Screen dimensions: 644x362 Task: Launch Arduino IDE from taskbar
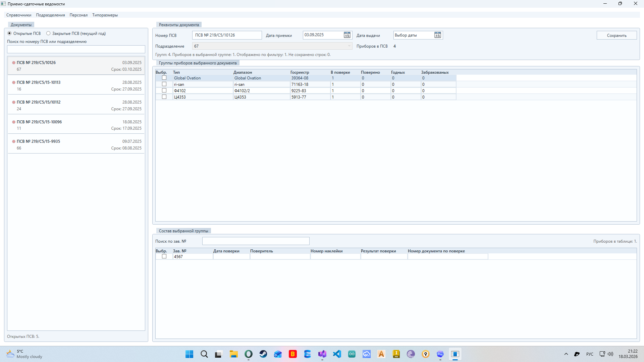pos(352,354)
